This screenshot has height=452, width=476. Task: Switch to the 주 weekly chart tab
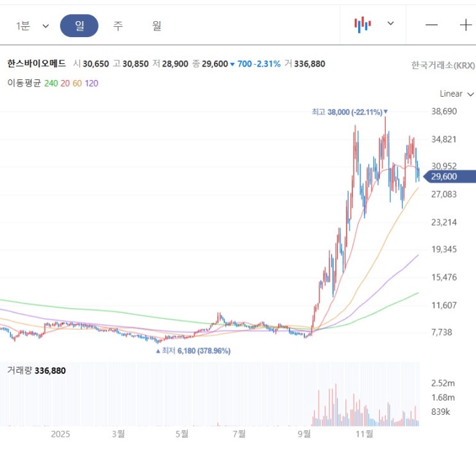pos(118,26)
